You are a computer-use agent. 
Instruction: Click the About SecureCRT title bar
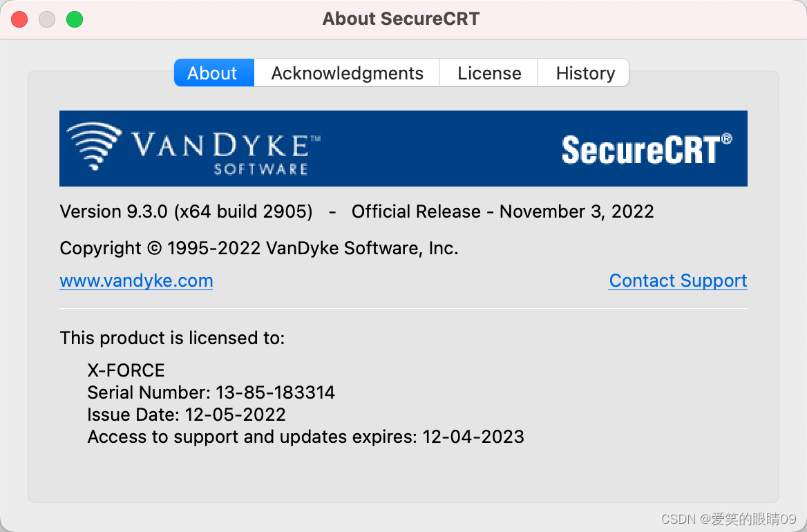coord(401,19)
